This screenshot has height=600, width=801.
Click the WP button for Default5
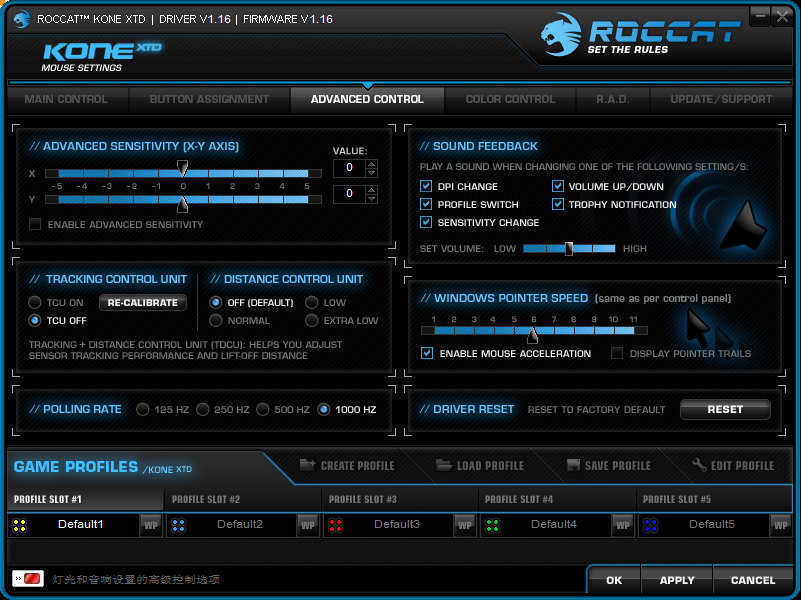[780, 525]
